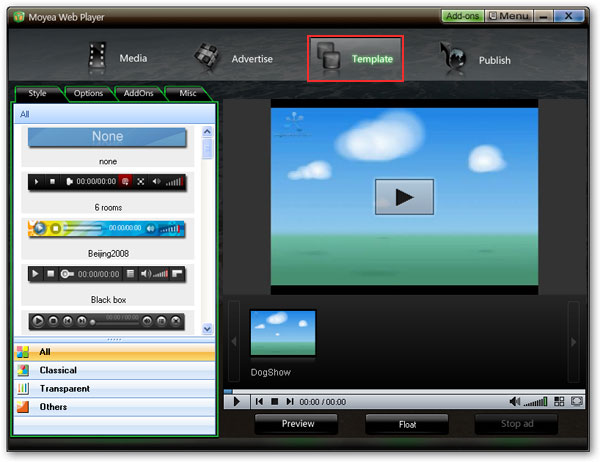This screenshot has width=600, height=462.
Task: Toggle fullscreen in control bar
Action: click(576, 401)
